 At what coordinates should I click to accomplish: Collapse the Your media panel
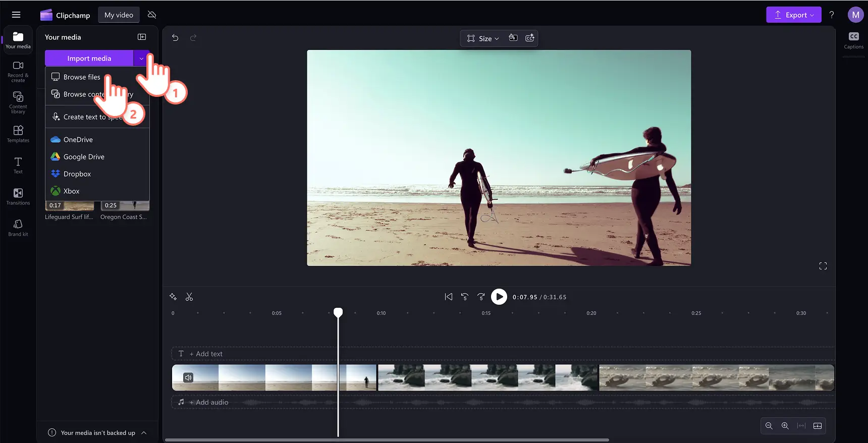[x=142, y=37]
